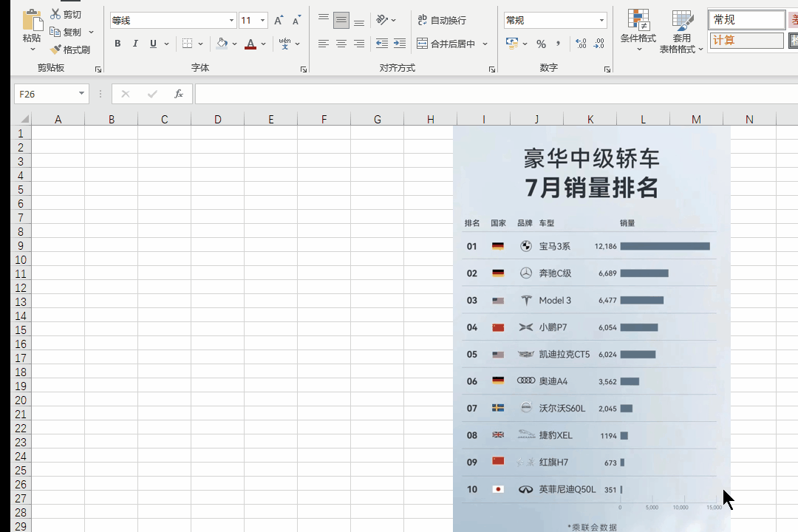Click the formula bar confirm checkmark
This screenshot has width=798, height=532.
pos(152,94)
